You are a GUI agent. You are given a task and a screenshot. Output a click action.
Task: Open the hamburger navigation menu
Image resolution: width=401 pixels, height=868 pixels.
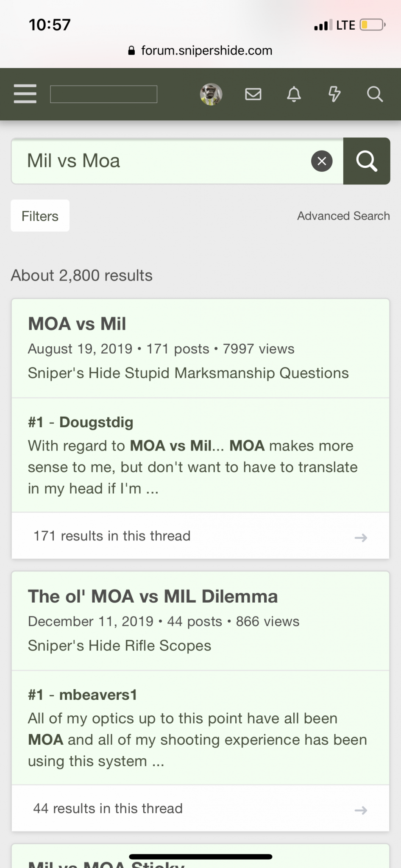(x=25, y=94)
